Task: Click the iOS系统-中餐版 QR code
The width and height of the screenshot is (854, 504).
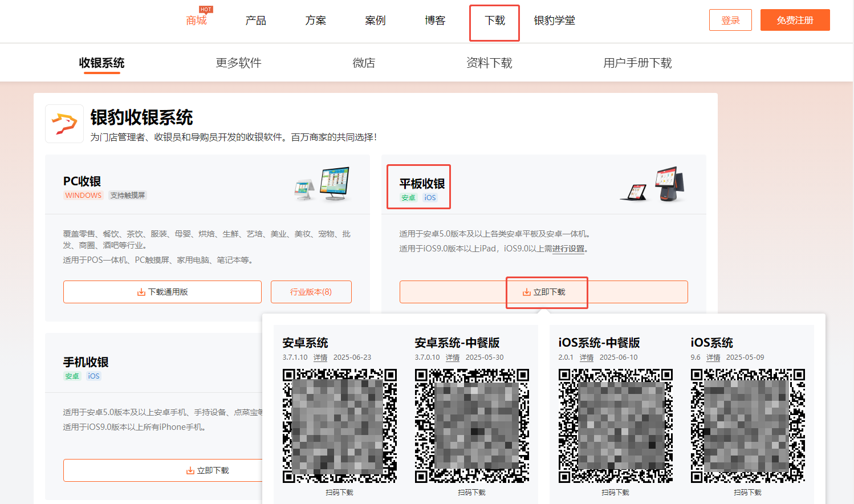Action: [x=616, y=426]
